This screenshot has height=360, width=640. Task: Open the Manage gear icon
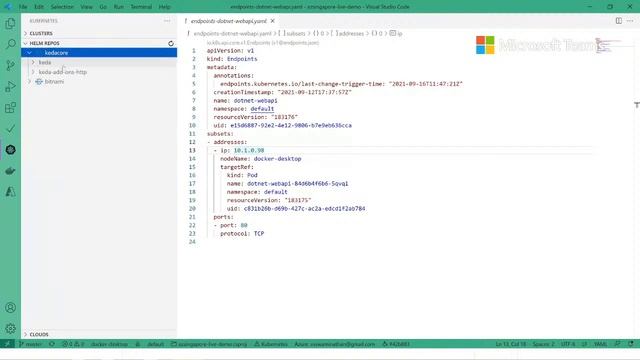pyautogui.click(x=10, y=329)
